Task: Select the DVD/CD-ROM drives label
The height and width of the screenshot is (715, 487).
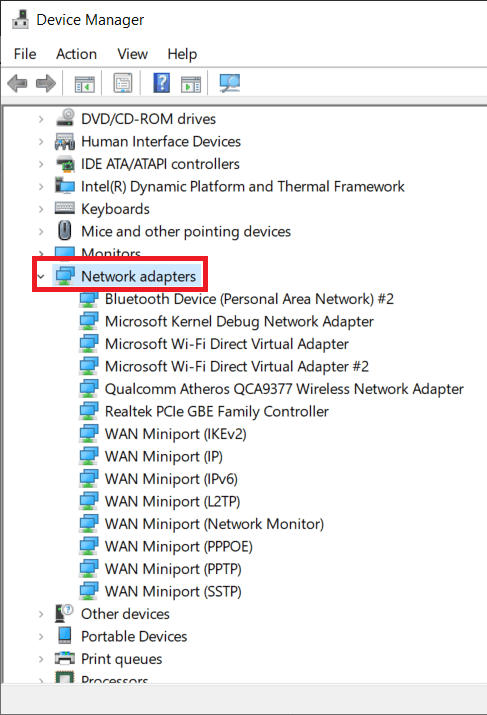Action: (x=148, y=119)
